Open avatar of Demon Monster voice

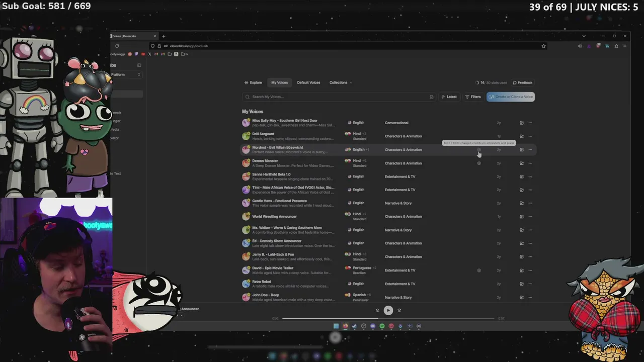point(246,163)
